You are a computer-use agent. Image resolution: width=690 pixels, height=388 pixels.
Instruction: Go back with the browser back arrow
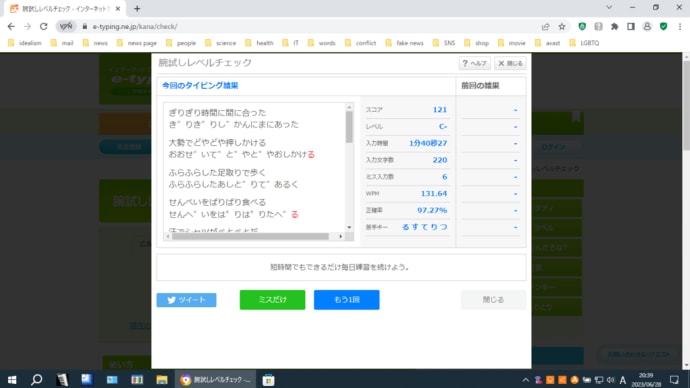pos(11,26)
